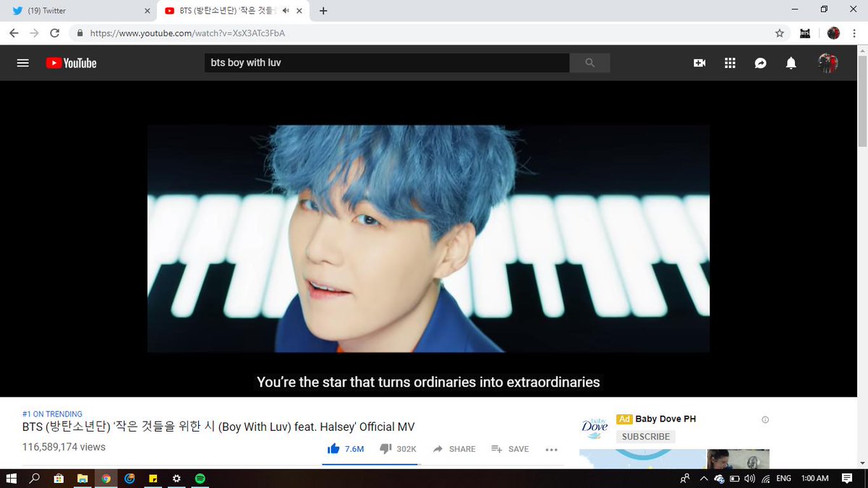The width and height of the screenshot is (868, 488).
Task: Click the ad info circle icon
Action: pyautogui.click(x=765, y=419)
